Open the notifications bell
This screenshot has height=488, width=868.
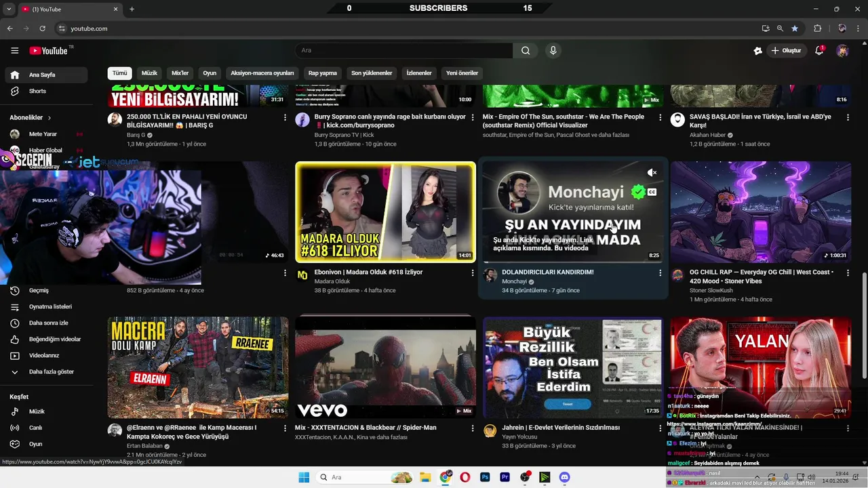pos(819,50)
